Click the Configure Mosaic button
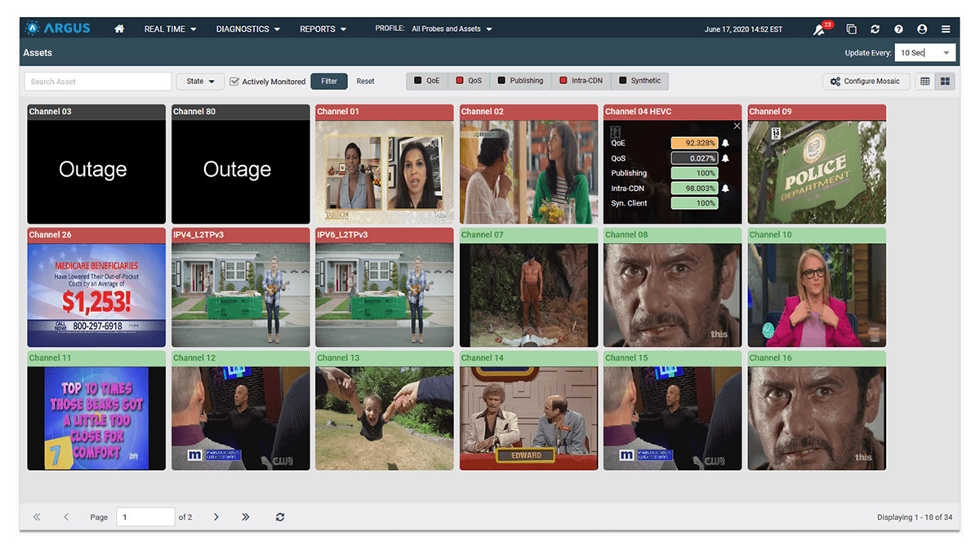980x550 pixels. (x=866, y=81)
